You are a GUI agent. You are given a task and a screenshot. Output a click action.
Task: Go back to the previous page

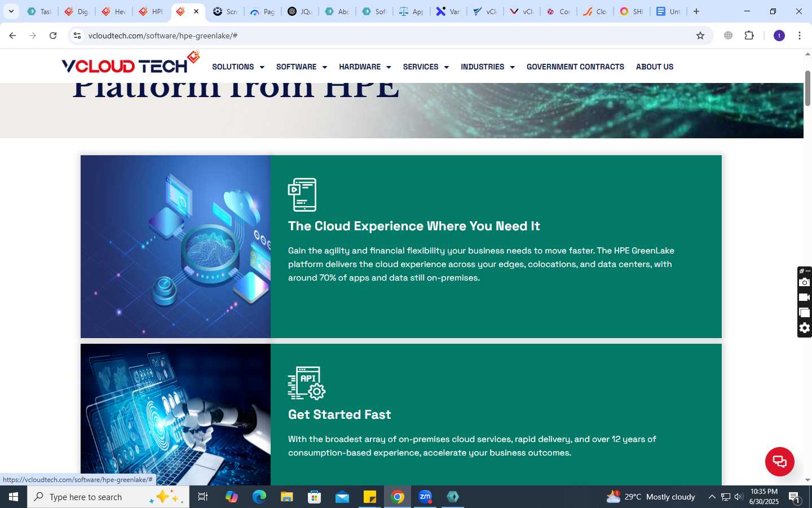12,36
